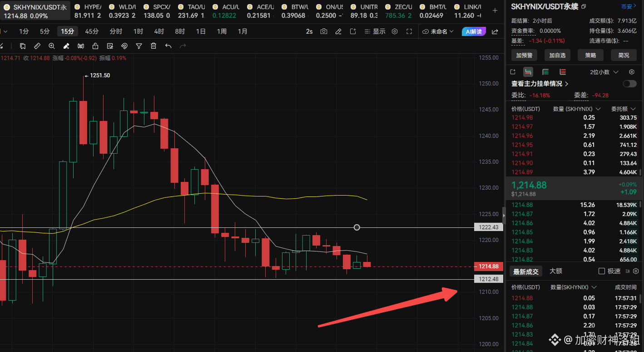This screenshot has width=644, height=352.
Task: Click the copy/layers icon in drawing toolbar
Action: point(23,46)
